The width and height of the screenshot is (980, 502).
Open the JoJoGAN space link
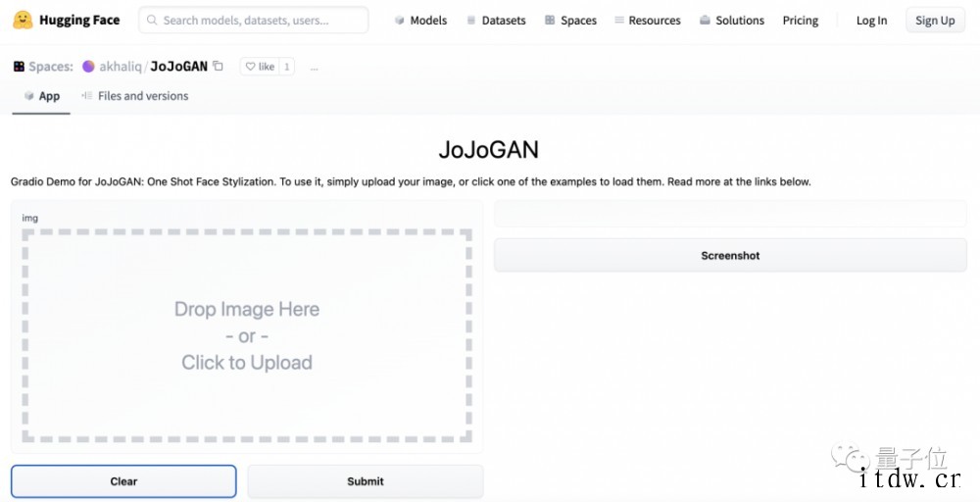coord(178,67)
